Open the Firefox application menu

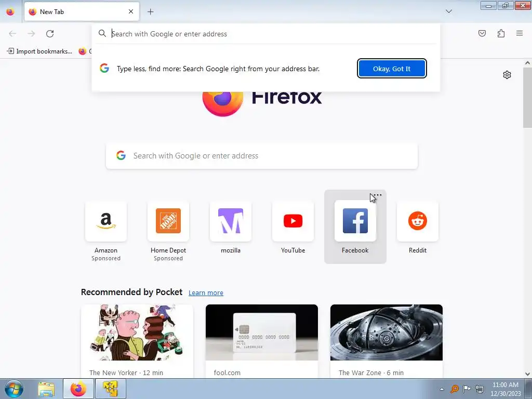coord(520,33)
